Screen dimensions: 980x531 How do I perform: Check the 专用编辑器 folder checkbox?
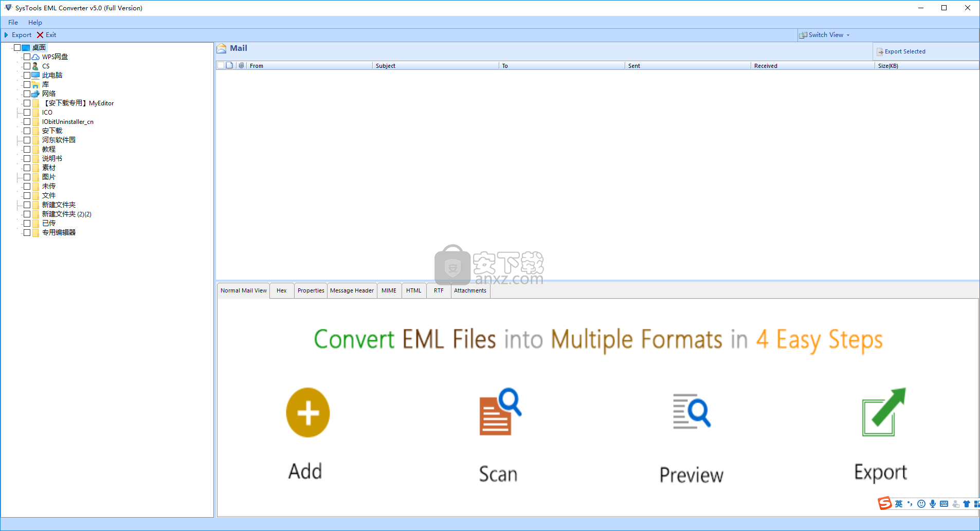coord(27,233)
